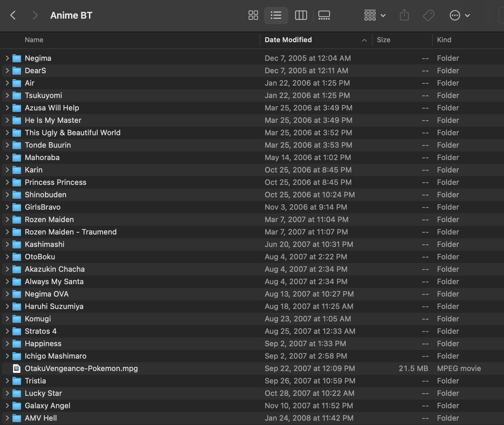This screenshot has height=425, width=504.
Task: Select the Haruhi Suzumiya folder icon
Action: coord(17,306)
